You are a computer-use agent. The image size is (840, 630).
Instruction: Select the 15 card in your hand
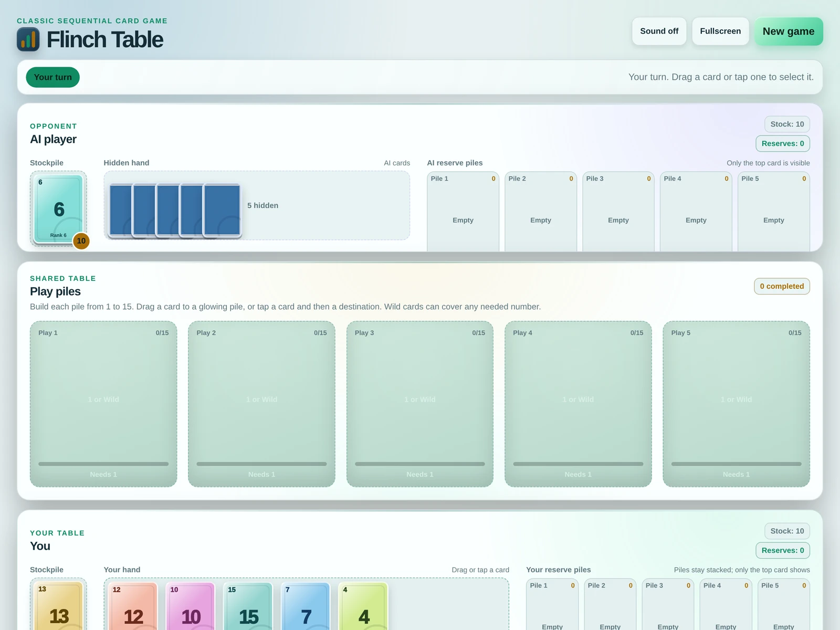coord(248,606)
